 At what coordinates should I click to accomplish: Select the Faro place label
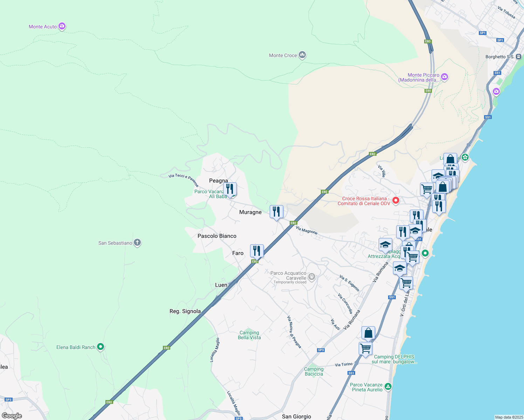(238, 253)
